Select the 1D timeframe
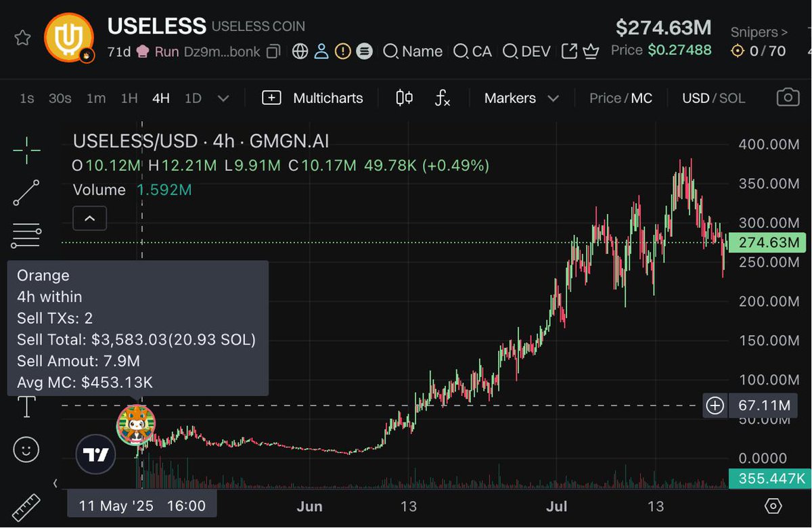Viewport: 812px width, 528px height. [x=194, y=98]
